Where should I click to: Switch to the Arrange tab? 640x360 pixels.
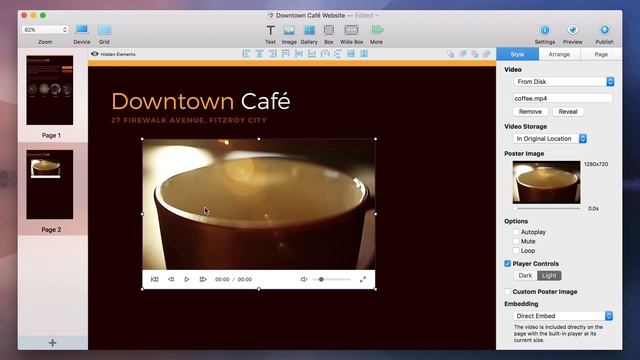559,54
